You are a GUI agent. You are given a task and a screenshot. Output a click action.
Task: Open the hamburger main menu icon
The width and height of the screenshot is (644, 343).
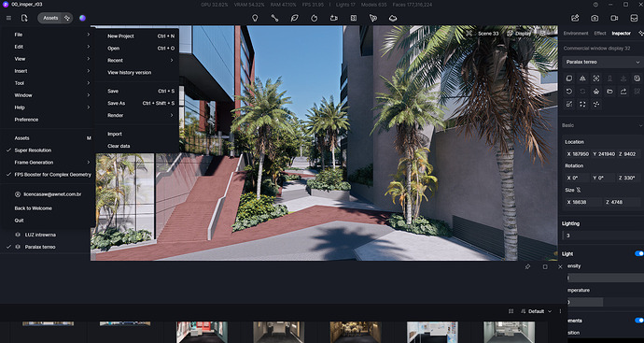coord(8,18)
